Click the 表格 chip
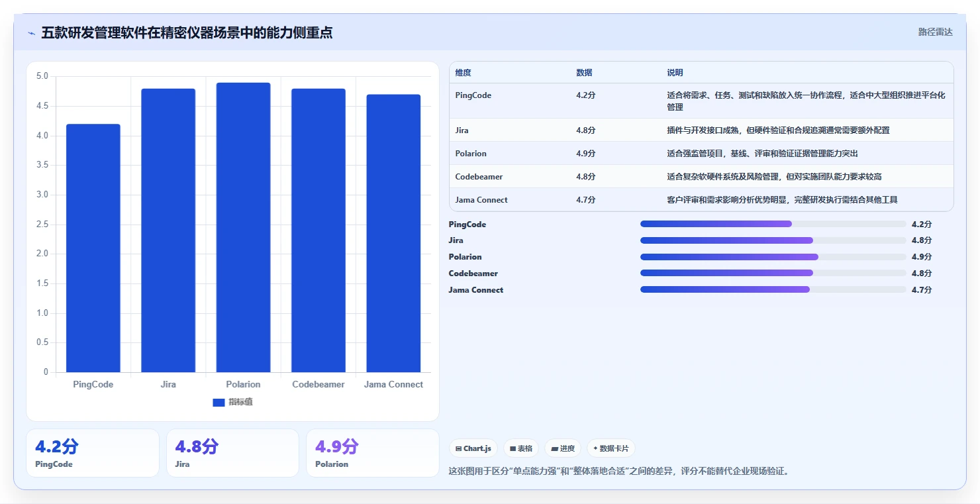 pos(521,448)
